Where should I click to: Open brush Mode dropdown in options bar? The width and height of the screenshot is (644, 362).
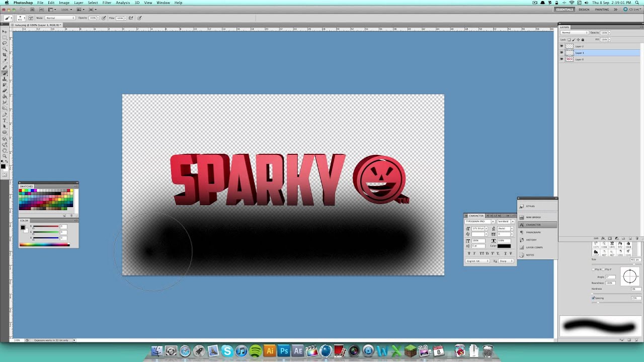(x=60, y=18)
